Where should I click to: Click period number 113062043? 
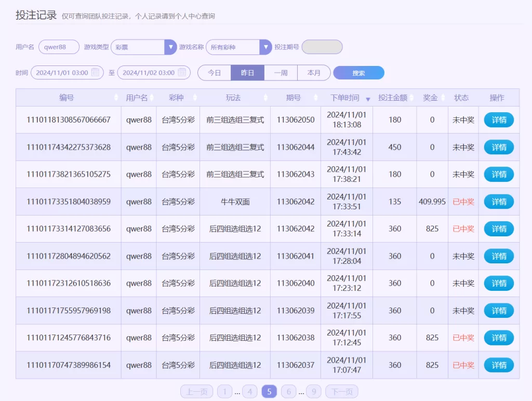tap(296, 175)
